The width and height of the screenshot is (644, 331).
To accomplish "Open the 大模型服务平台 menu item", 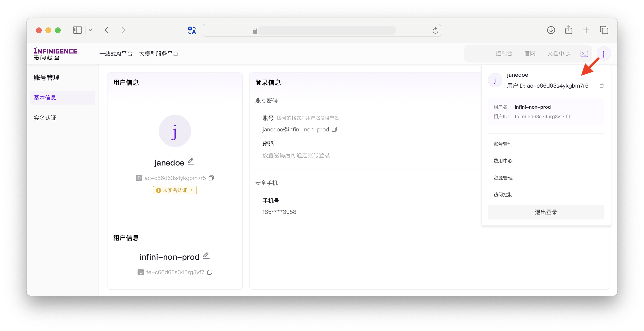I will tap(158, 54).
